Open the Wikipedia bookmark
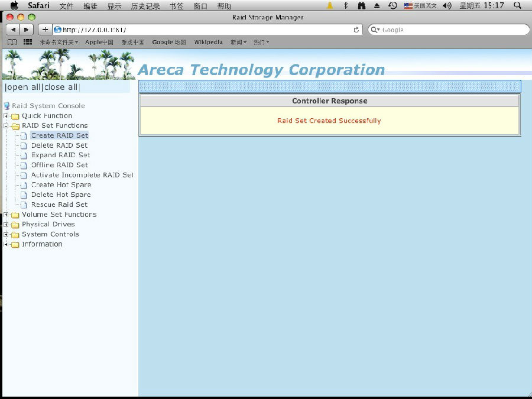532x399 pixels. click(208, 43)
